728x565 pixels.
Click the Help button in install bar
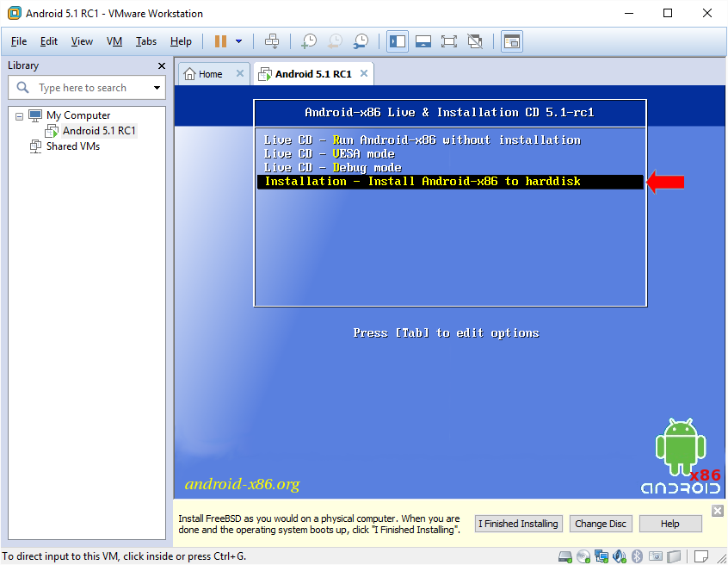pos(670,524)
